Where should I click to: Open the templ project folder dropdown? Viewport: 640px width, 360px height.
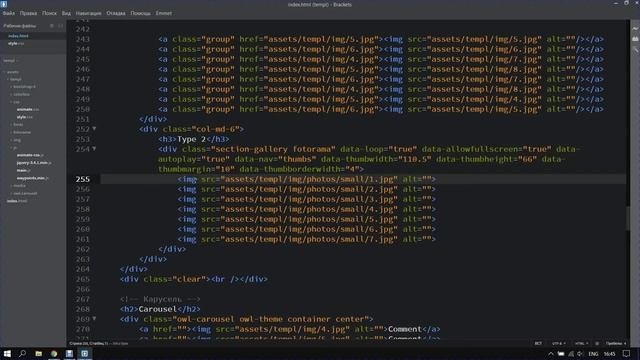(10, 60)
